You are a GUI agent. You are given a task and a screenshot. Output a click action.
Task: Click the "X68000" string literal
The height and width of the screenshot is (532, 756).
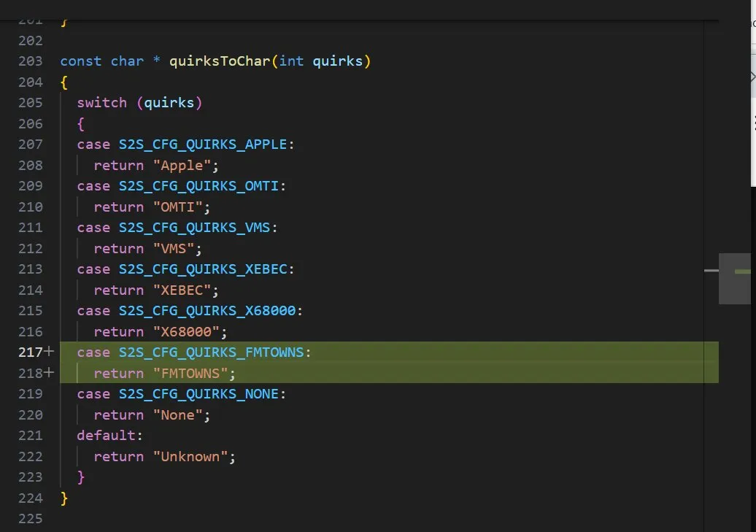tap(186, 332)
